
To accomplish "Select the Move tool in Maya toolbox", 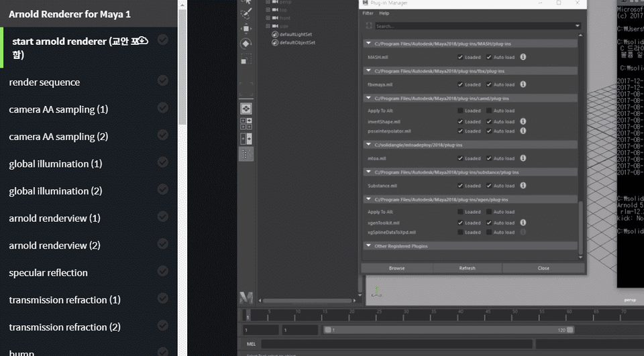I will [x=246, y=28].
